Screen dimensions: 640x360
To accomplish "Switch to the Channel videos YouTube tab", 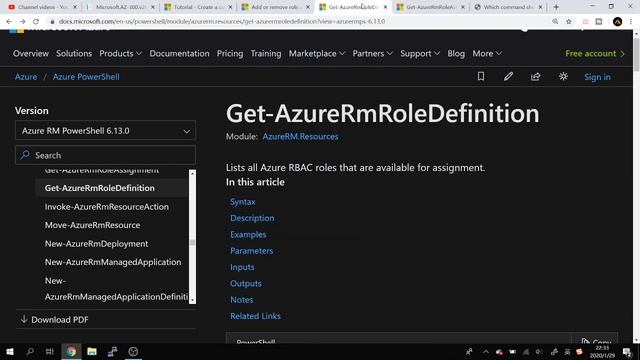I will 42,7.
